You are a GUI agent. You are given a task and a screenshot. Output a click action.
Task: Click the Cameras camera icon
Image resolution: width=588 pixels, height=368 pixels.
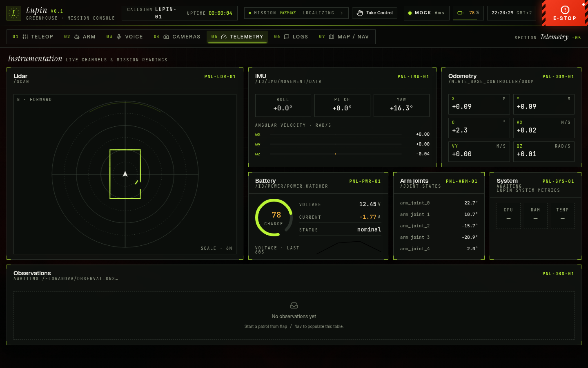pos(166,37)
